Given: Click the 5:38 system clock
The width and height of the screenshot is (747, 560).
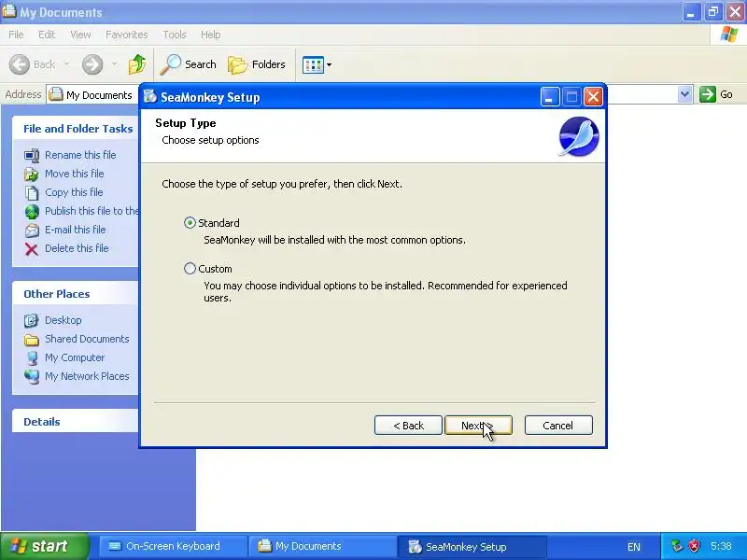Looking at the screenshot, I should [721, 546].
